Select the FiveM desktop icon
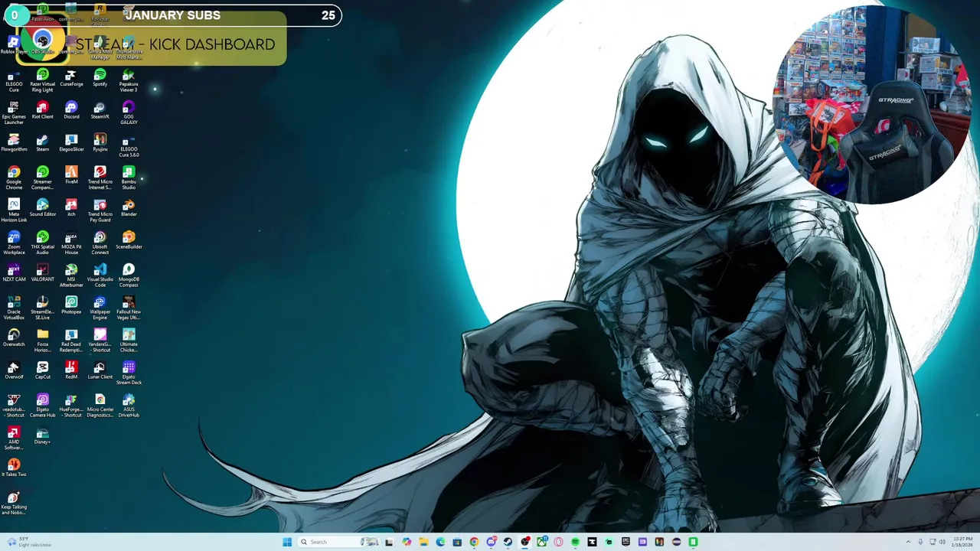The width and height of the screenshot is (980, 551). pos(71,175)
